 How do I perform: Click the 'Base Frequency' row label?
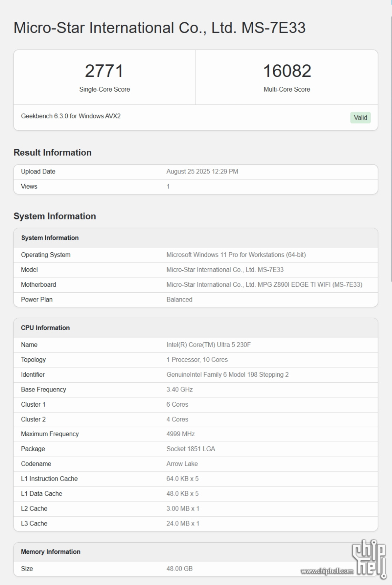pos(44,389)
